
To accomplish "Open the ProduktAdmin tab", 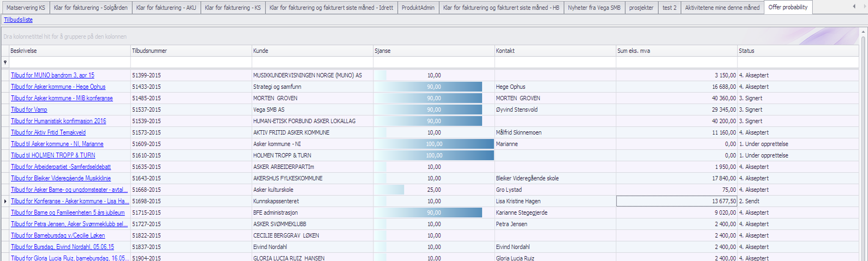I will 418,8.
